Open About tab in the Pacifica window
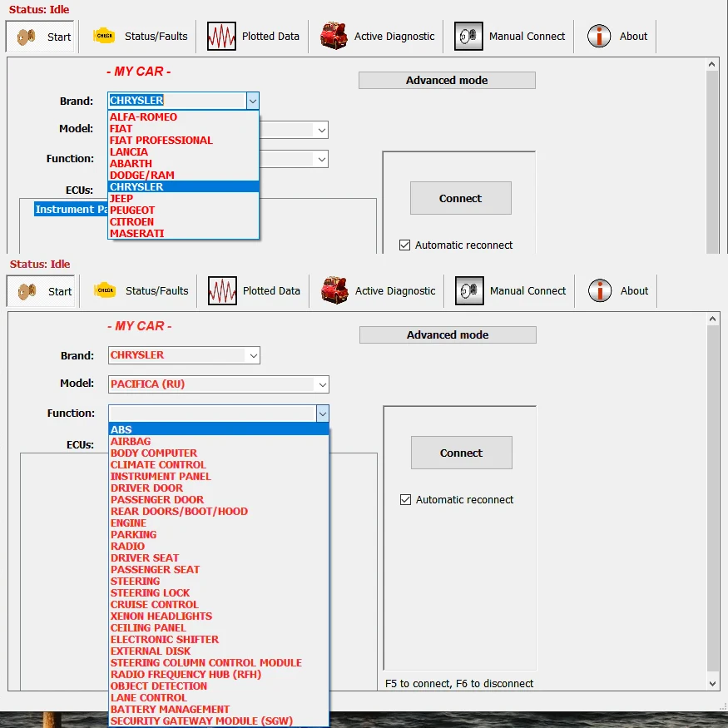728x728 pixels. [617, 291]
